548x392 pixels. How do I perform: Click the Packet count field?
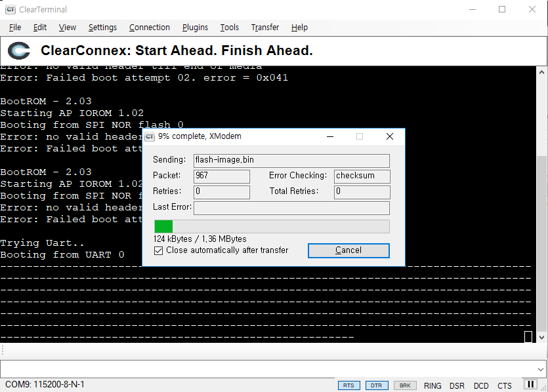(222, 176)
